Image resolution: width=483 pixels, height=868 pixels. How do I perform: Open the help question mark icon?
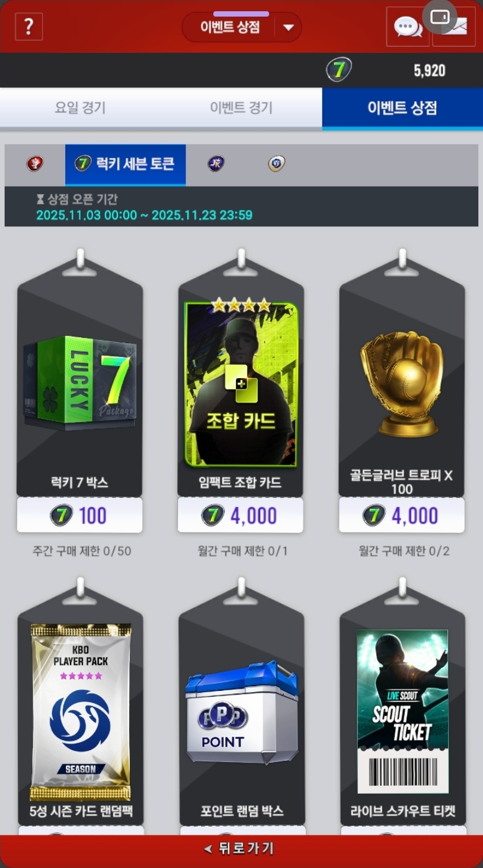[28, 27]
